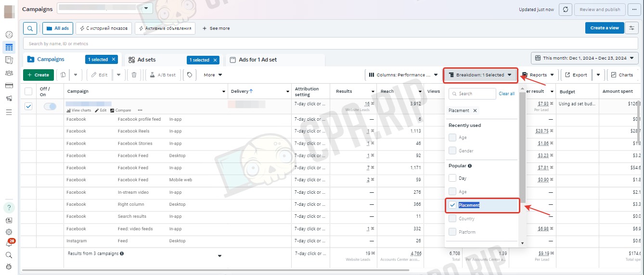The width and height of the screenshot is (644, 275).
Task: Open the More actions dropdown
Action: pos(213,75)
